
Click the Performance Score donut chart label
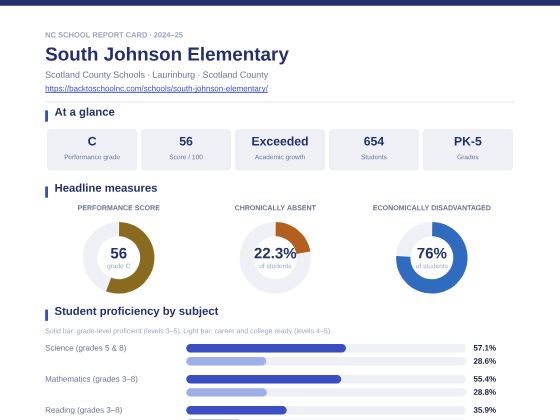tap(119, 208)
